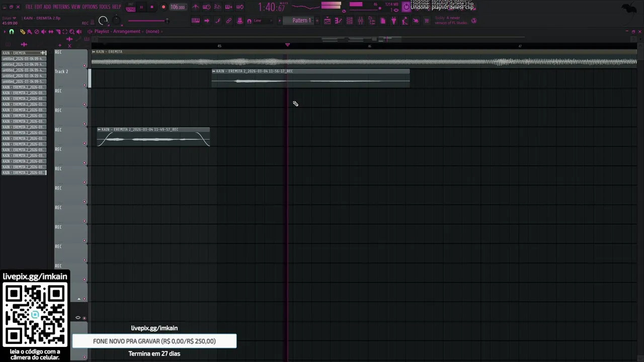
Task: Select the Select tool in playlist
Action: pos(65,32)
